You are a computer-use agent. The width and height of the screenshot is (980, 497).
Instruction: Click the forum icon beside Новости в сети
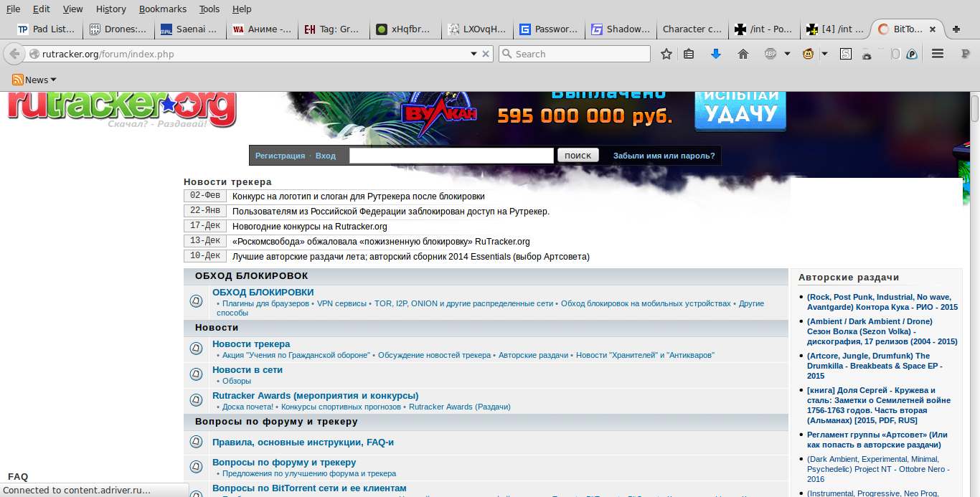point(196,374)
